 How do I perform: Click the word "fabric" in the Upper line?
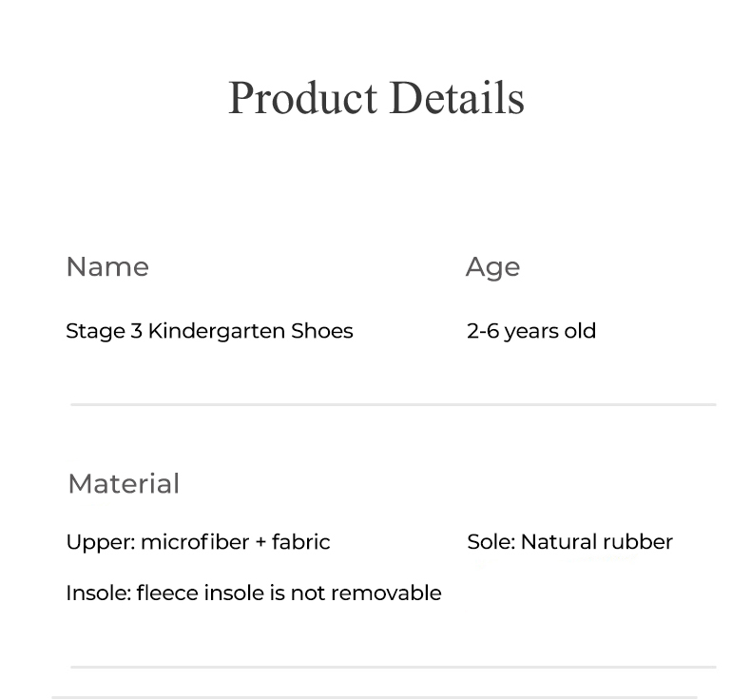pos(300,542)
